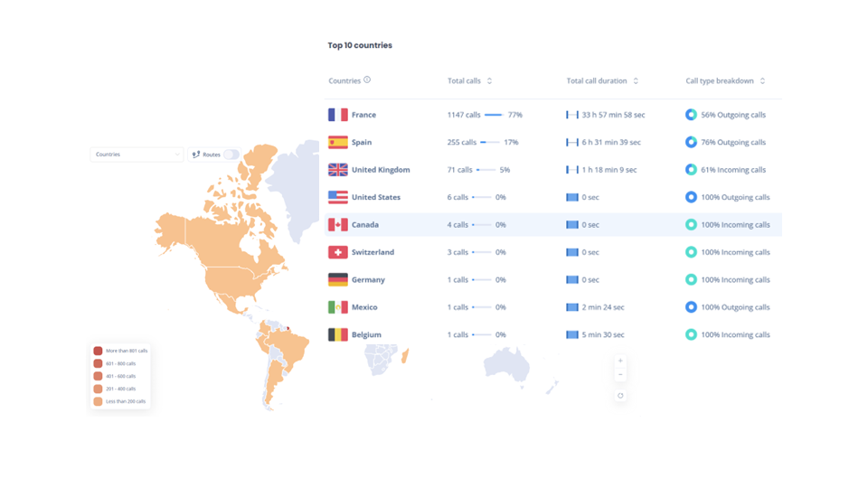Click the "Top 10 countries" heading
868x488 pixels.
(x=360, y=45)
